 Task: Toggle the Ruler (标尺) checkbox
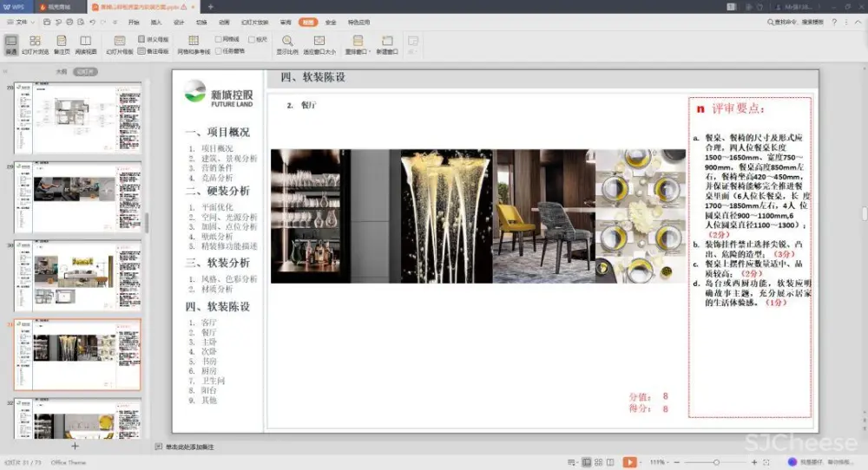tap(252, 39)
